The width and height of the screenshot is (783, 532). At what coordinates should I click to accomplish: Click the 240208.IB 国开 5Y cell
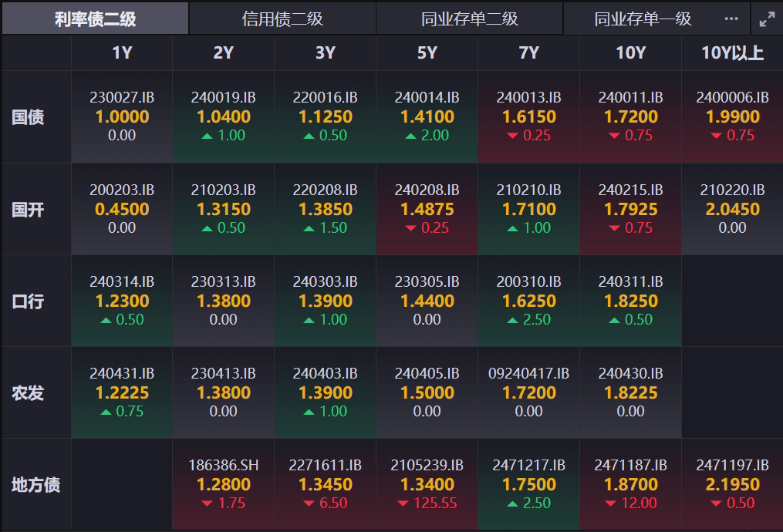point(427,209)
